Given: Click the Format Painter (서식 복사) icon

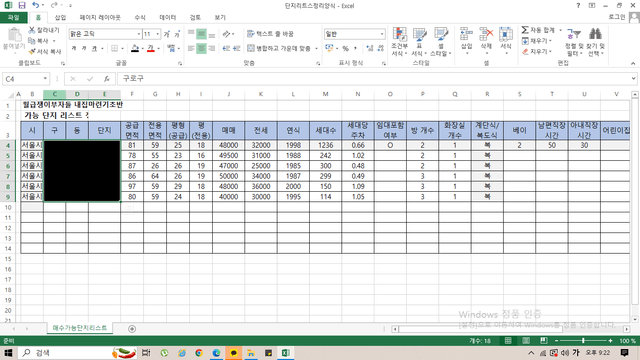Looking at the screenshot, I should coord(32,51).
